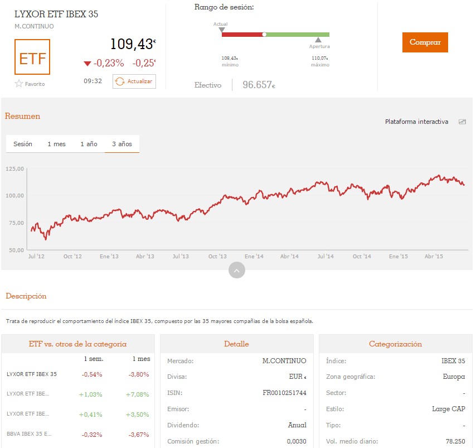Click the 1 sem. column header
This screenshot has height=448, width=476.
point(94,359)
